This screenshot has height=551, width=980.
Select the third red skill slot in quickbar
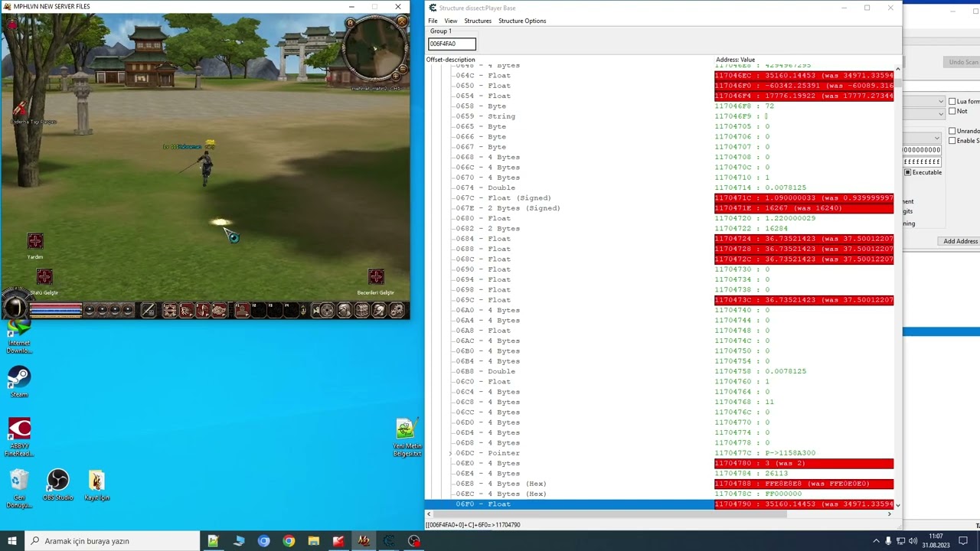point(203,310)
